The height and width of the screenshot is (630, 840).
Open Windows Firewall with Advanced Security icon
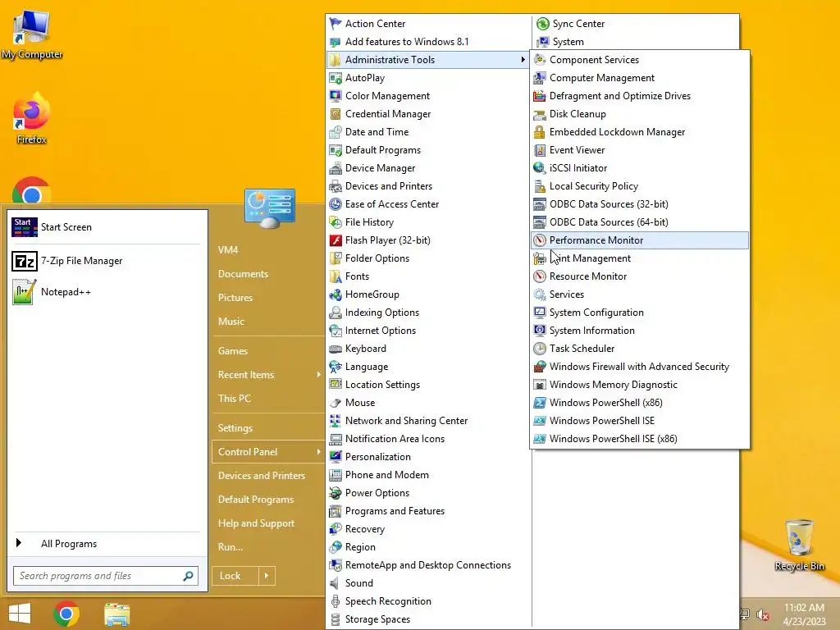tap(540, 367)
